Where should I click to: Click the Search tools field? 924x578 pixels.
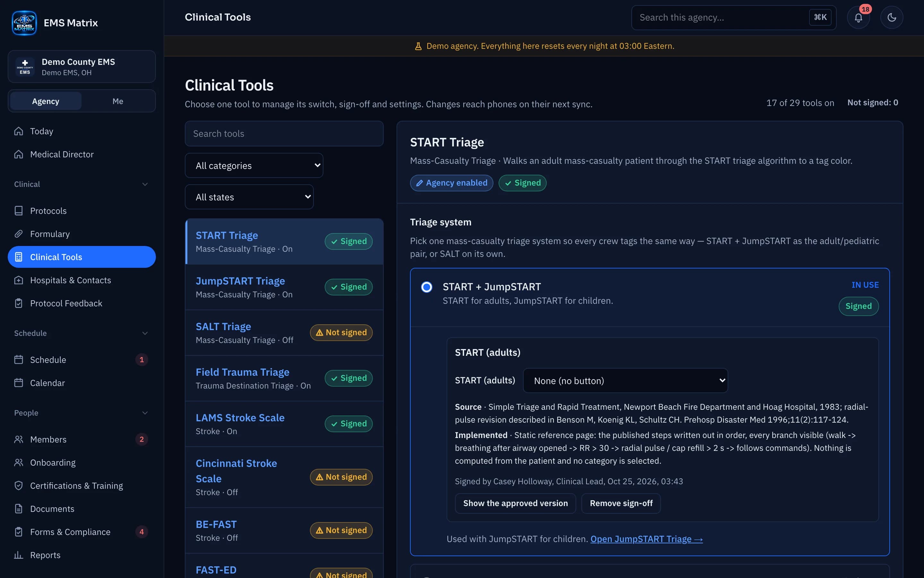coord(284,133)
